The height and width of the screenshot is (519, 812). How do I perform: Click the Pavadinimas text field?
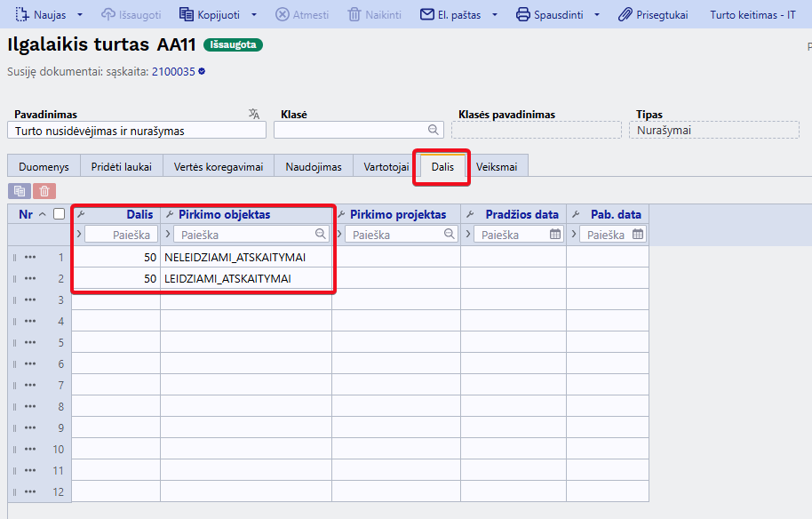137,131
